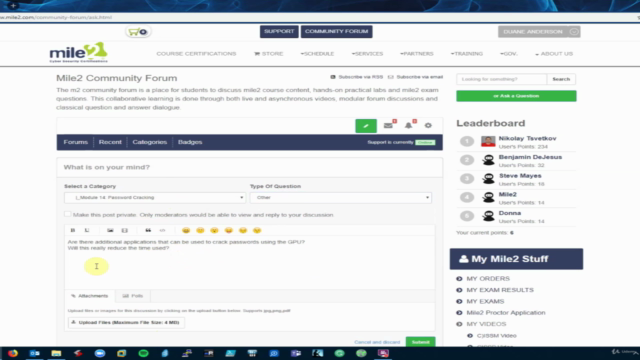Image resolution: width=640 pixels, height=360 pixels.
Task: Click the Cancel and discard link
Action: [377, 342]
